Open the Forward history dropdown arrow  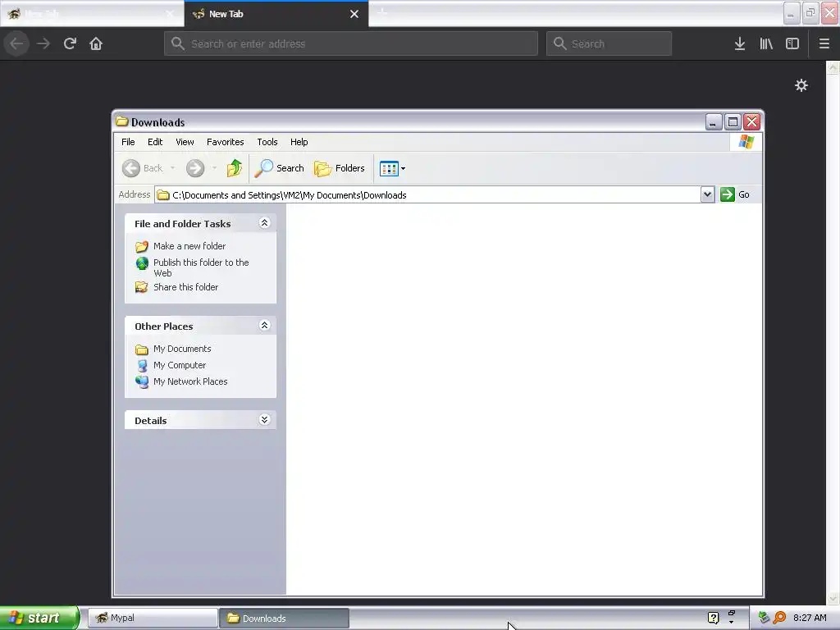(214, 168)
